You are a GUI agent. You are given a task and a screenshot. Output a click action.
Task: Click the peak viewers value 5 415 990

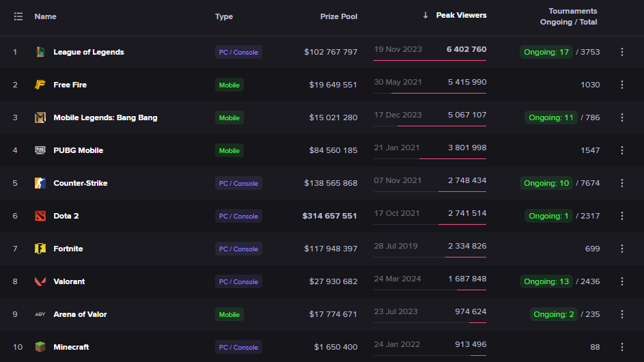[467, 82]
